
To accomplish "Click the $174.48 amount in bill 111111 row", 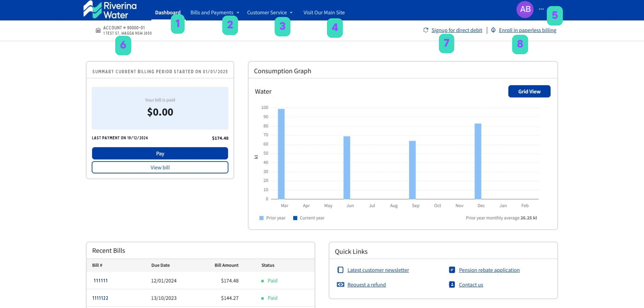I will (x=230, y=281).
